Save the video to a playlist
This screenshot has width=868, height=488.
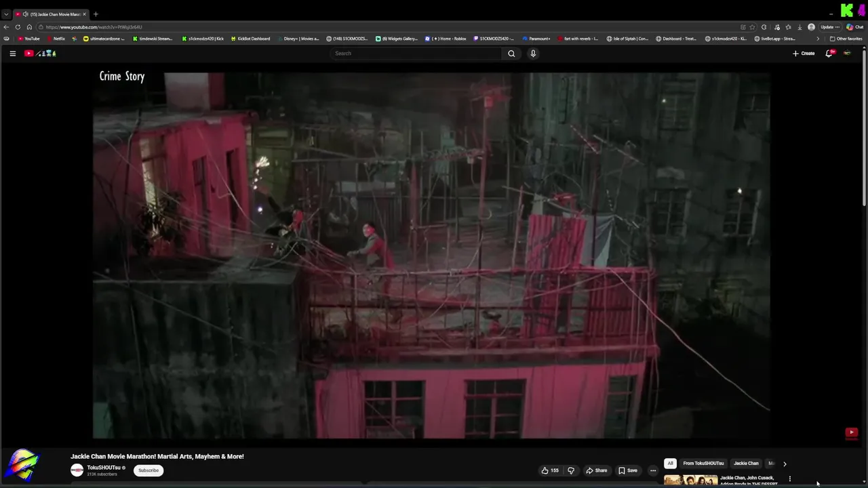(x=628, y=470)
